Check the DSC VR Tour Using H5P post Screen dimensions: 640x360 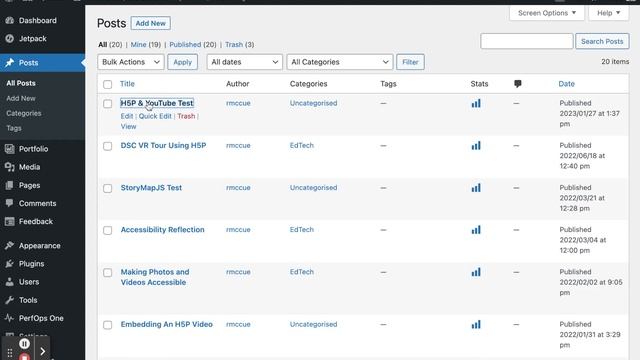click(x=107, y=146)
